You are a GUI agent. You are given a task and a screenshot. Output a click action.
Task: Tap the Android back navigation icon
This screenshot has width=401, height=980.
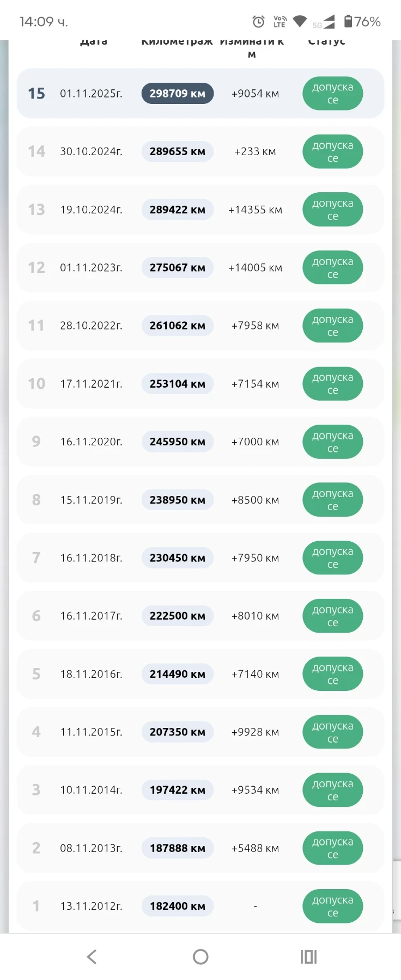[92, 957]
